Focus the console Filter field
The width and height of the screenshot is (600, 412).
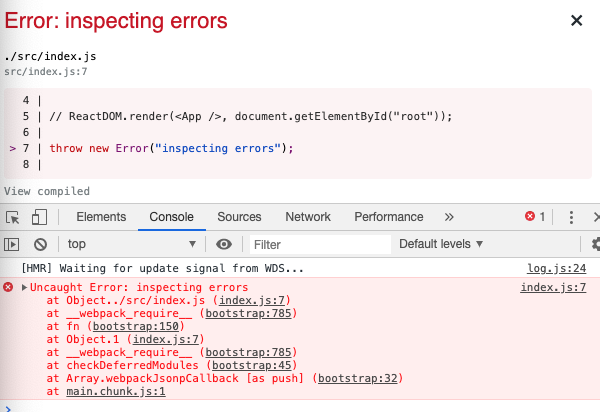[x=320, y=244]
